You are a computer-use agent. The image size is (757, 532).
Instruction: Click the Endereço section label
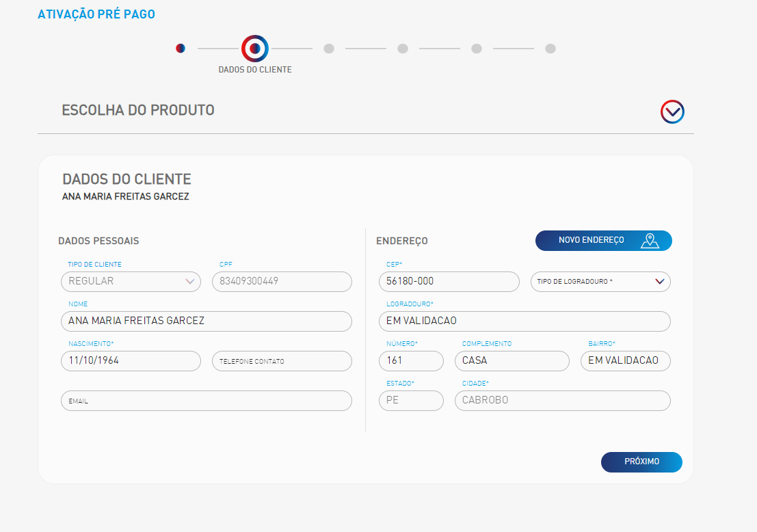click(402, 241)
